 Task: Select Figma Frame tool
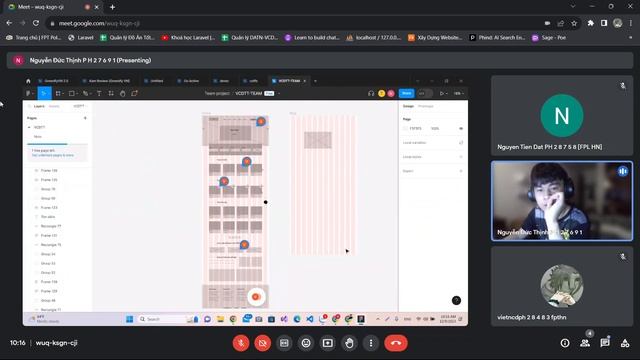coord(58,93)
